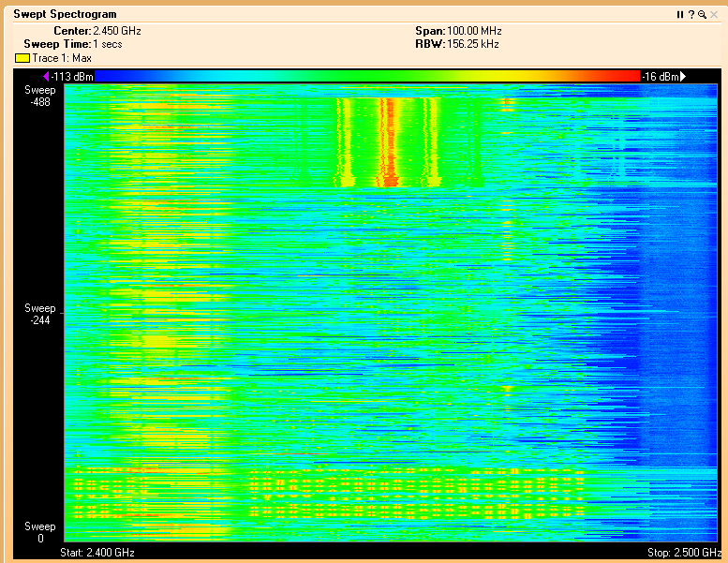728x563 pixels.
Task: Click the -113 dBm scale label
Action: coord(73,76)
